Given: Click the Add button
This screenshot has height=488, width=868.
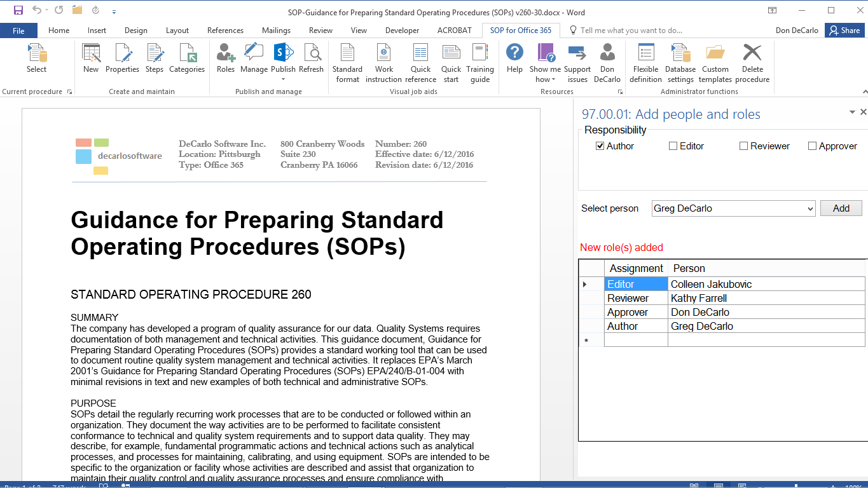Looking at the screenshot, I should 841,208.
